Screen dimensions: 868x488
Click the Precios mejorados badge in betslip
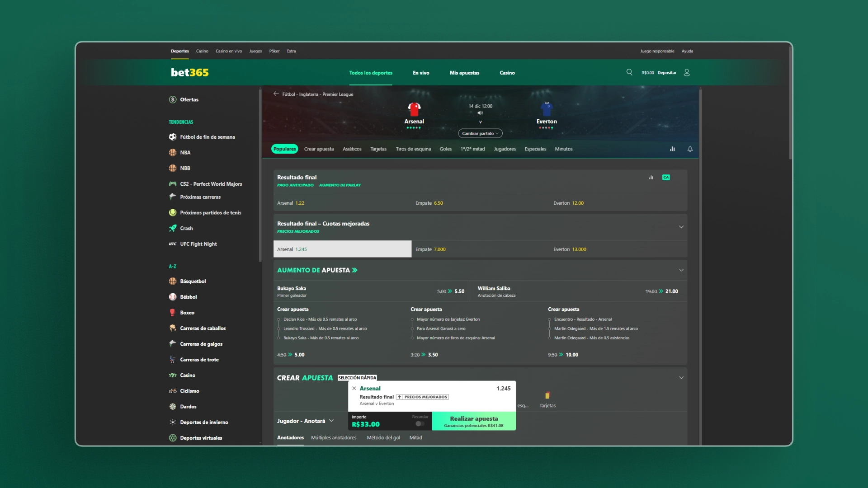pos(422,397)
